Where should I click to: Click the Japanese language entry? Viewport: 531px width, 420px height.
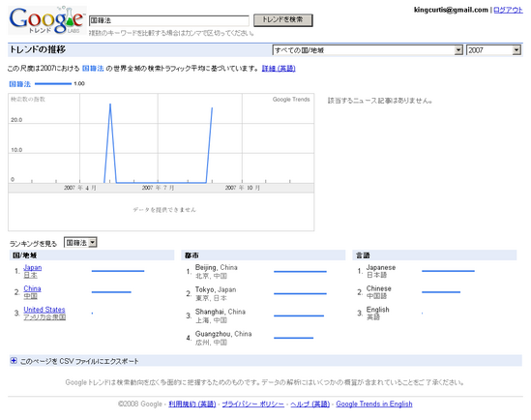click(x=381, y=271)
